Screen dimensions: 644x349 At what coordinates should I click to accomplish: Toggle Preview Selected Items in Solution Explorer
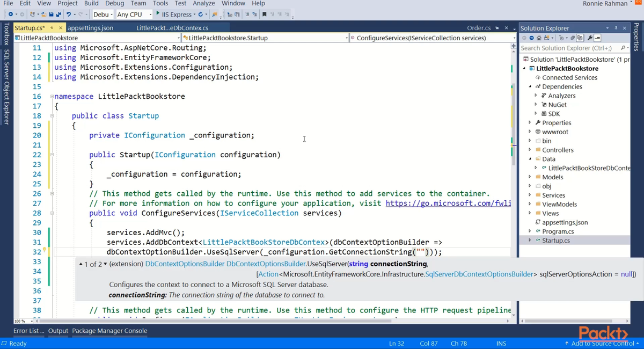597,38
